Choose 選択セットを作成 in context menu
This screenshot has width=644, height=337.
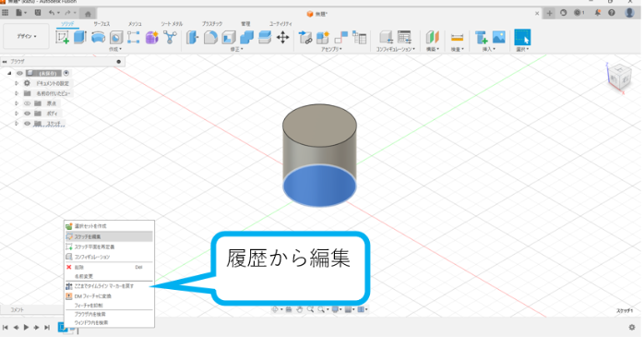click(x=109, y=226)
